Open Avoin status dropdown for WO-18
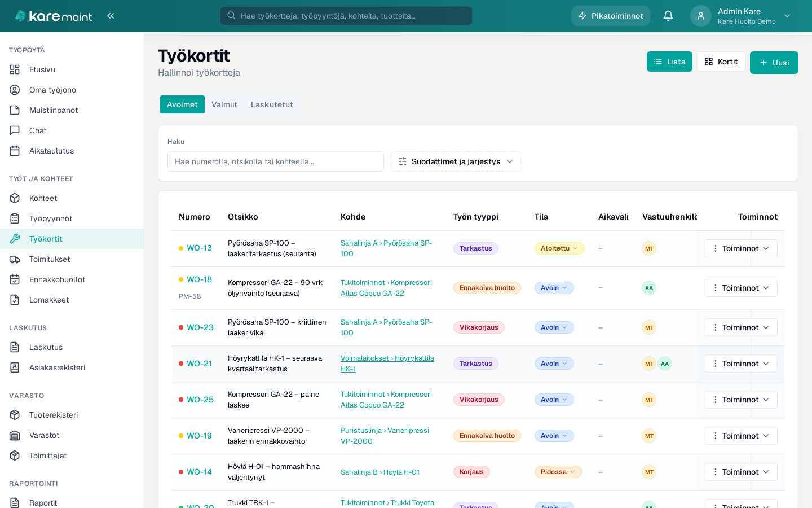Viewport: 812px width, 508px height. tap(554, 288)
